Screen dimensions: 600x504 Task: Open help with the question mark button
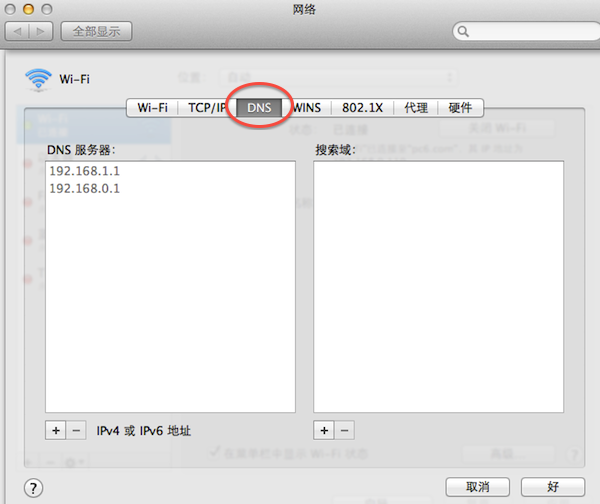click(x=33, y=488)
